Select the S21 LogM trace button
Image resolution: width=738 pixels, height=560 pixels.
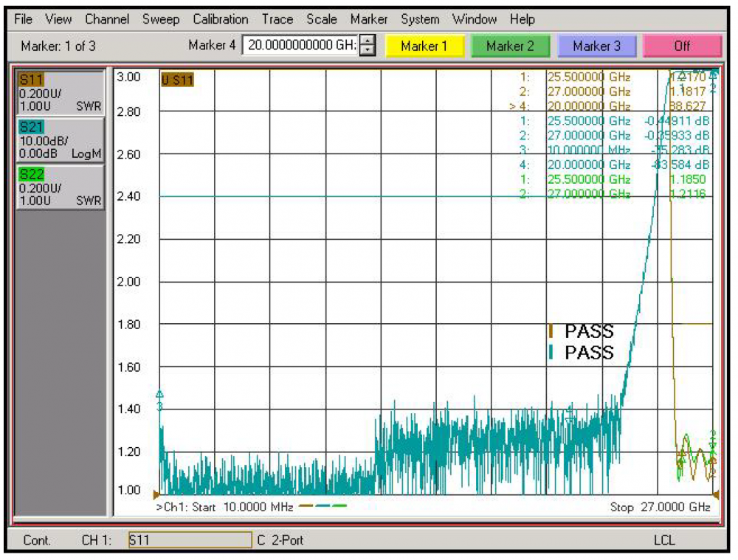point(60,140)
